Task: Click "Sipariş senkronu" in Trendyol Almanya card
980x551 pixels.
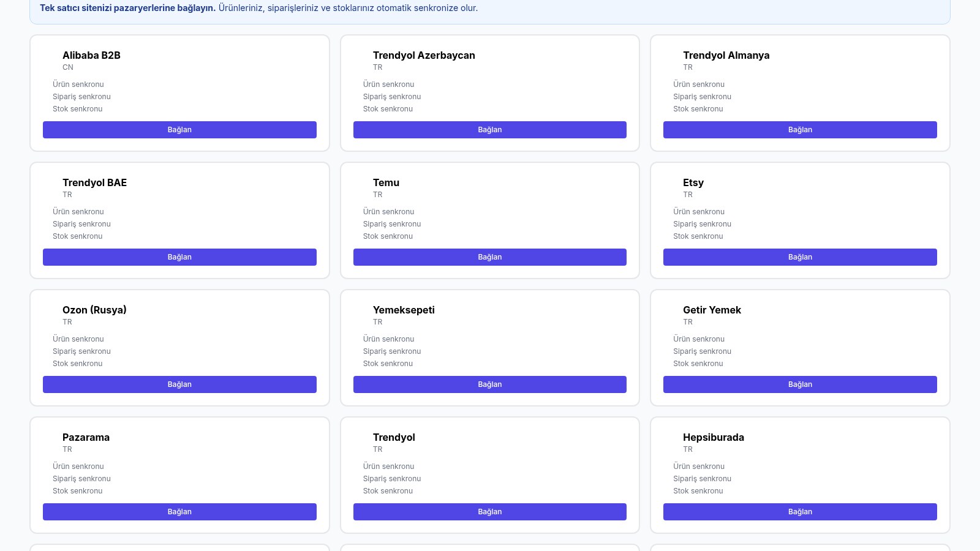Action: coord(702,97)
